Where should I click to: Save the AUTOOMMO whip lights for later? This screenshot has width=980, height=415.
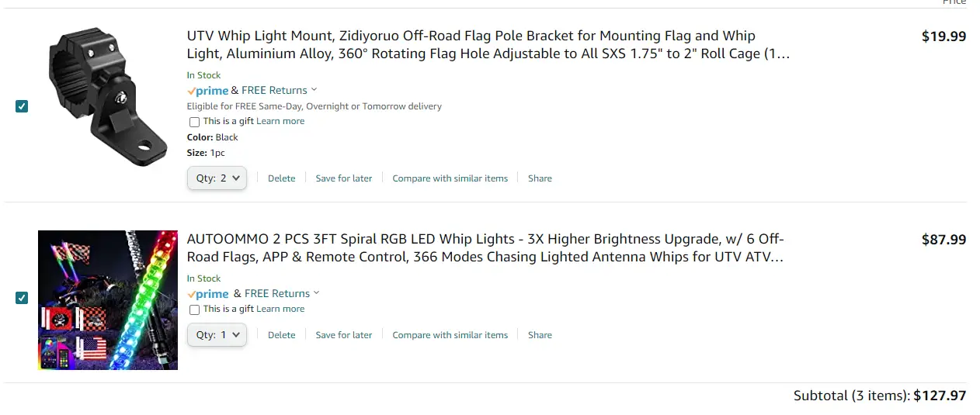[x=344, y=335]
